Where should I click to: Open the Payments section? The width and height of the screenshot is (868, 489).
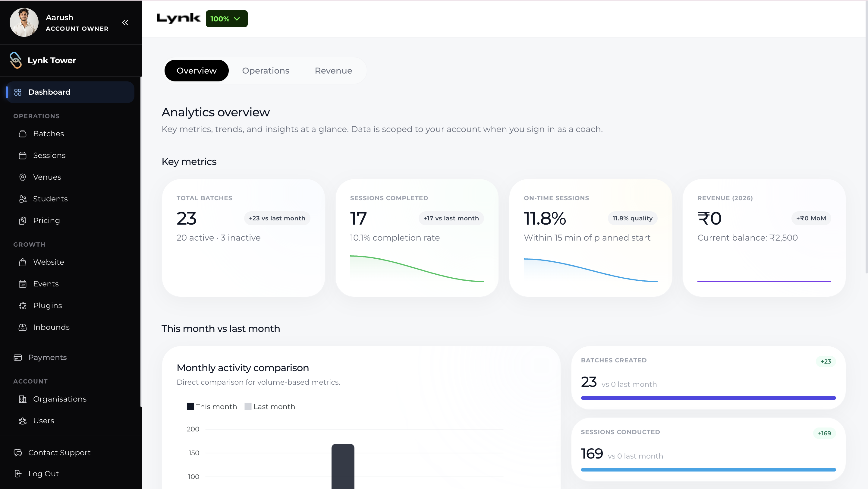pos(48,357)
